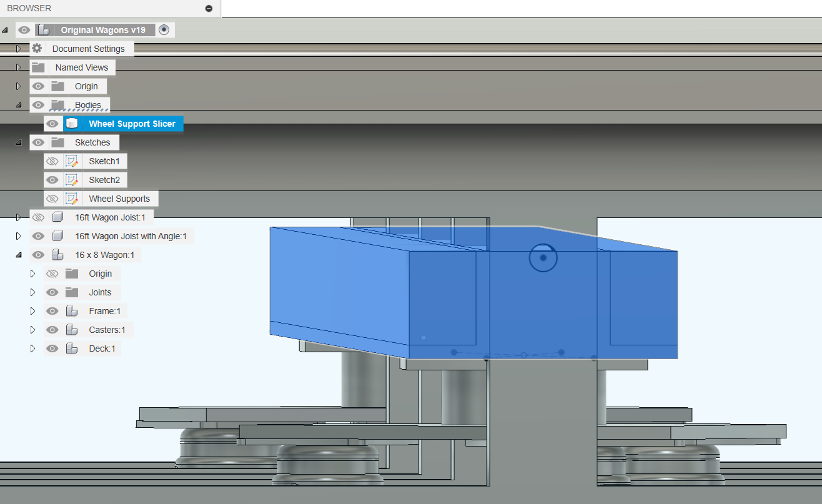
Task: Hide the Deck:1 component
Action: (x=52, y=348)
